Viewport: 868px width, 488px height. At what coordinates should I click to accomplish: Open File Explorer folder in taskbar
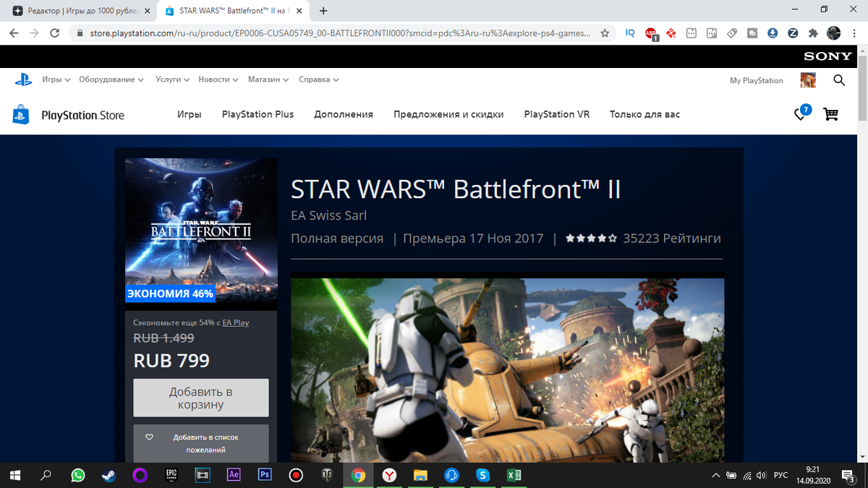[x=420, y=475]
